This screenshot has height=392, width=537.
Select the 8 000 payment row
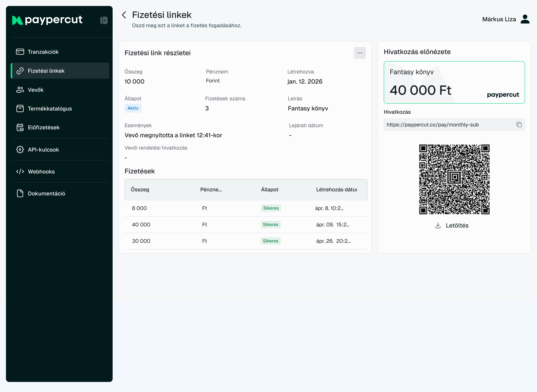(246, 208)
